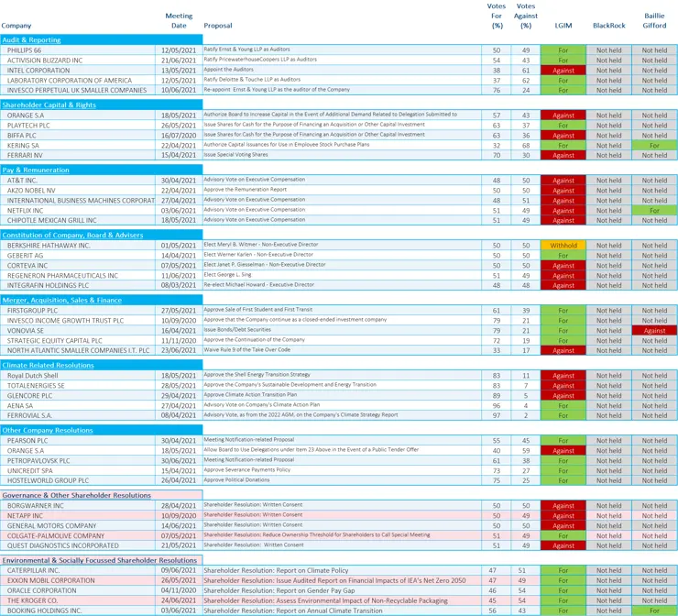Select FIRSTGROUP PLC company cell

(x=78, y=310)
